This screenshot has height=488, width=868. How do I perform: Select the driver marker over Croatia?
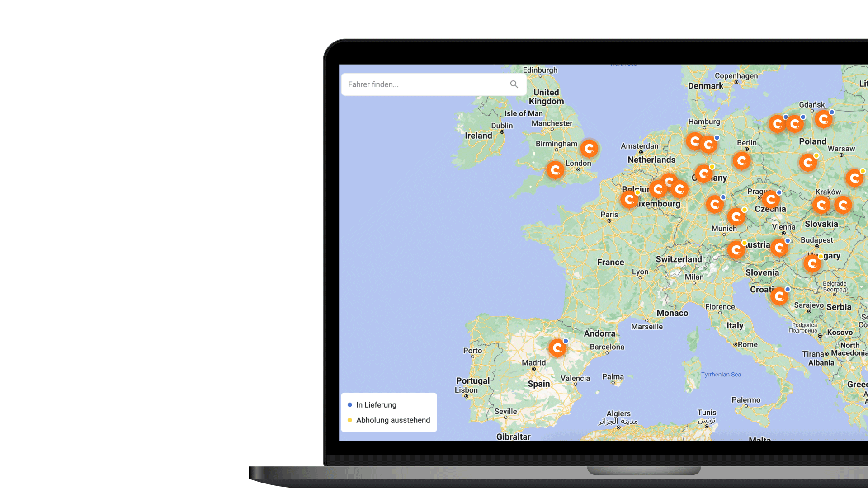coord(779,296)
